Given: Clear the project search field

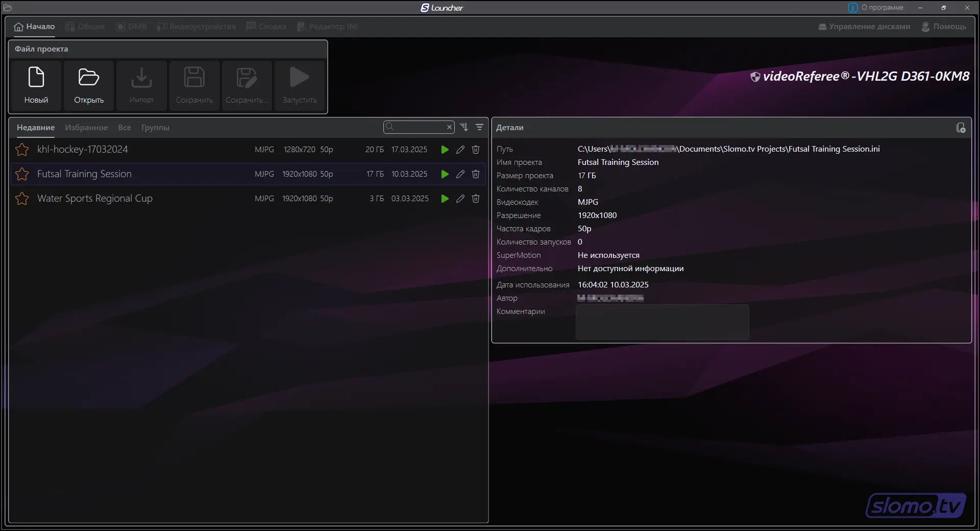Looking at the screenshot, I should pos(449,127).
